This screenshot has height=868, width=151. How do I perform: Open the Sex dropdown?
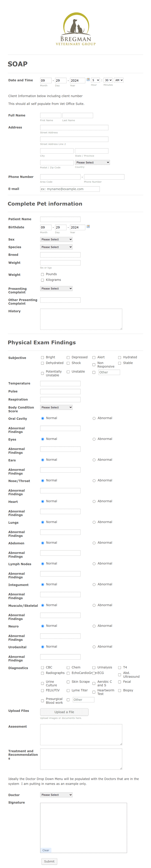tap(56, 240)
